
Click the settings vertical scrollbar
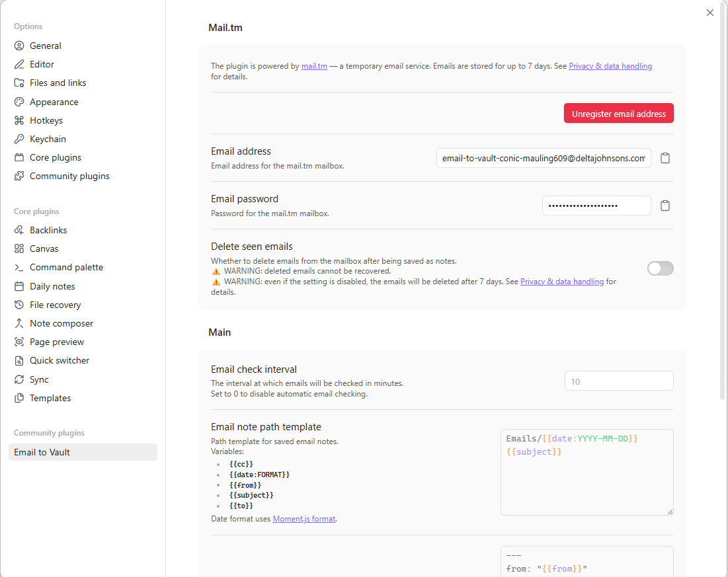tap(722, 200)
